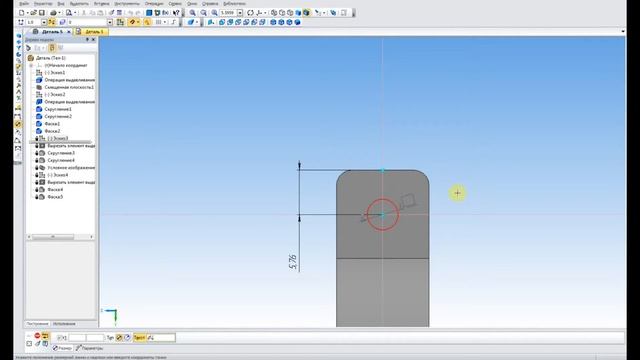This screenshot has height=360, width=640.
Task: Click the red Stop command icon
Action: (x=37, y=336)
